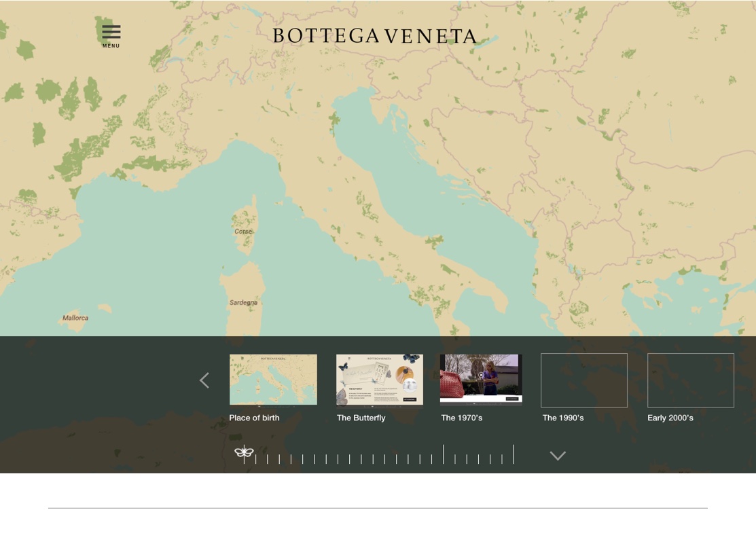Collapse the timeline with down chevron
Viewport: 756px width, 546px height.
point(558,456)
